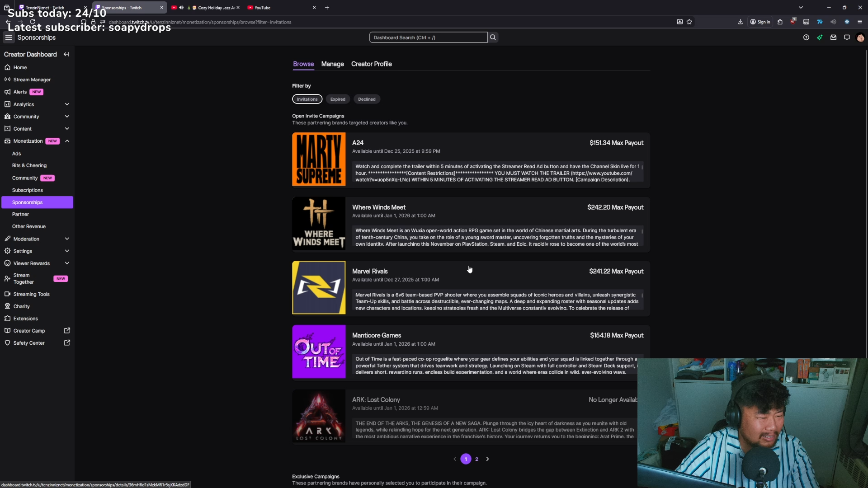Click the Marty Supreme campaign thumbnail
Image resolution: width=868 pixels, height=488 pixels.
point(319,159)
